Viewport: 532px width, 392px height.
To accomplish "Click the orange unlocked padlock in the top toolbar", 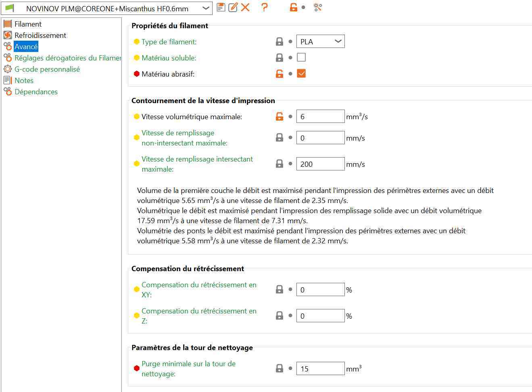I will pyautogui.click(x=294, y=7).
